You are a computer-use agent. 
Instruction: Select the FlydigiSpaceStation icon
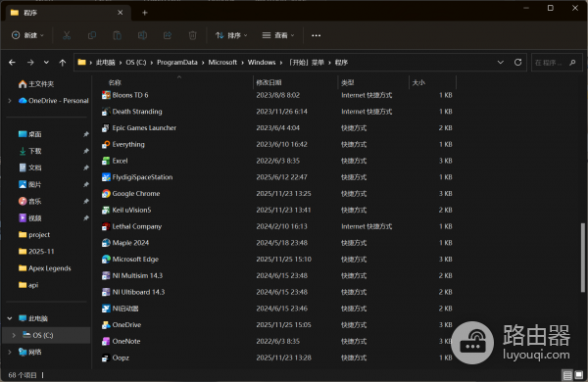click(106, 177)
